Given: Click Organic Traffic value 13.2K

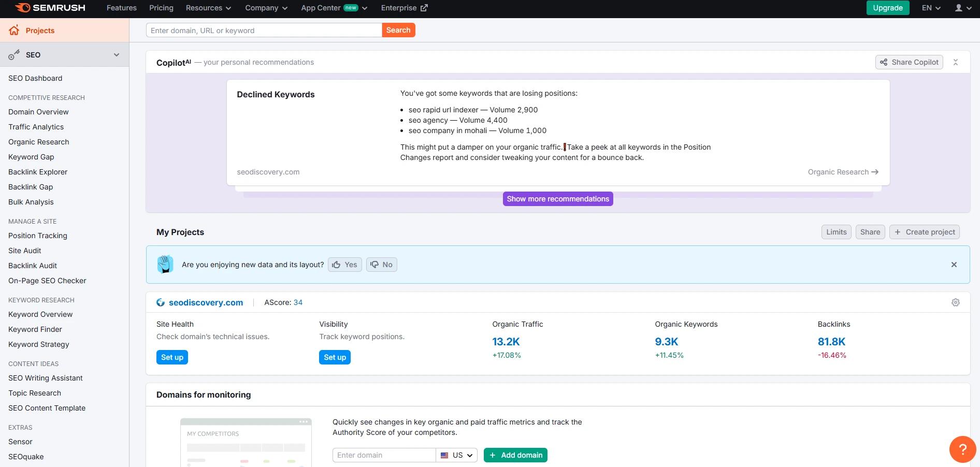Looking at the screenshot, I should (x=506, y=342).
